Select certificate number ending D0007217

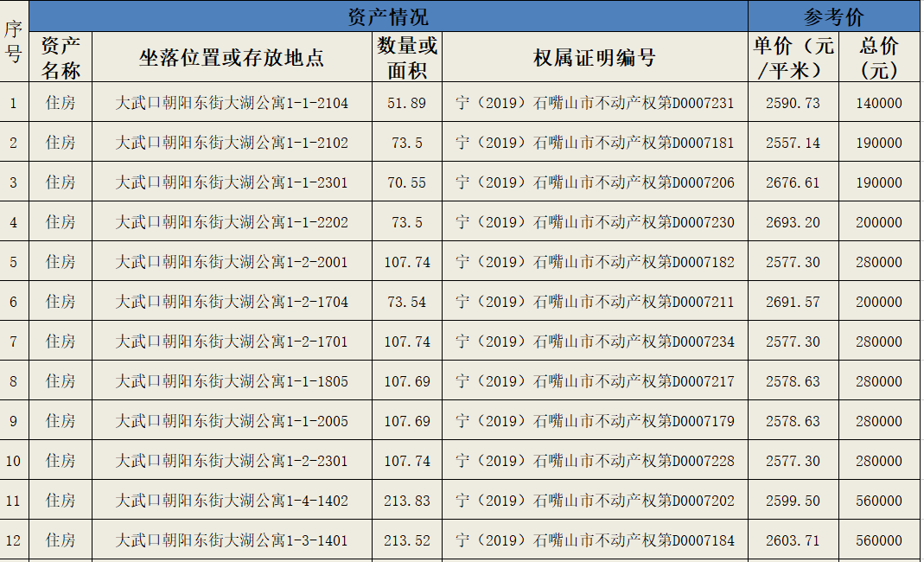point(595,381)
